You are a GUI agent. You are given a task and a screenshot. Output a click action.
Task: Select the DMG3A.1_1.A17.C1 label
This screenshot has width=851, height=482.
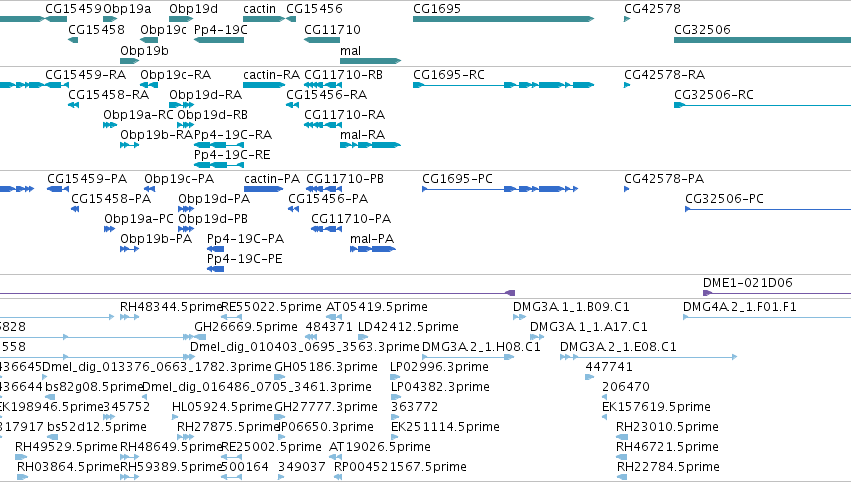589,326
